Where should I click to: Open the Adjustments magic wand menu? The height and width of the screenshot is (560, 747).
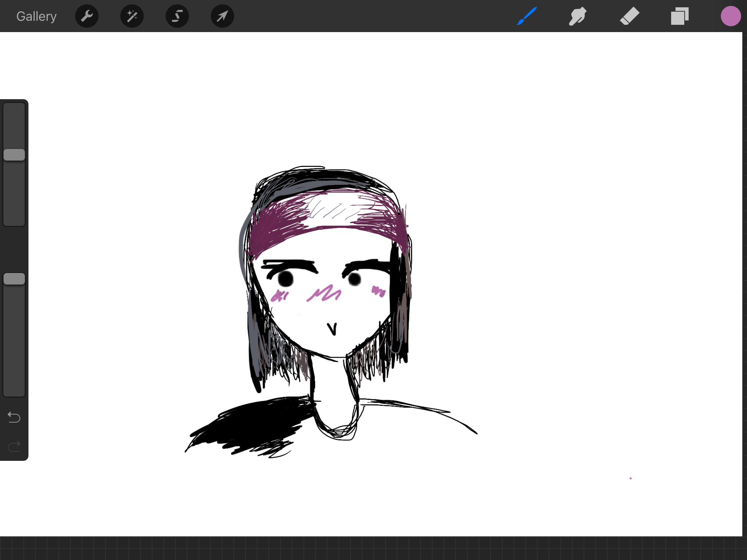[x=132, y=16]
